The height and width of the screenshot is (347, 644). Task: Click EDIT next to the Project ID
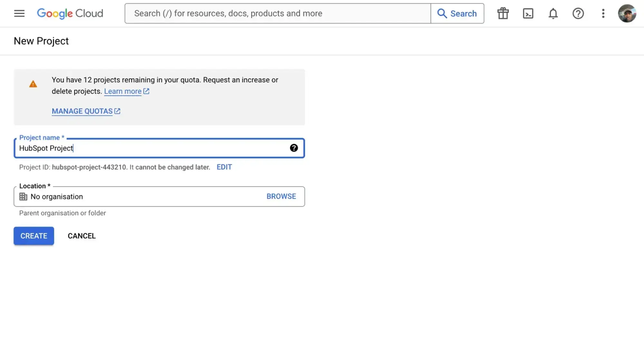(224, 167)
